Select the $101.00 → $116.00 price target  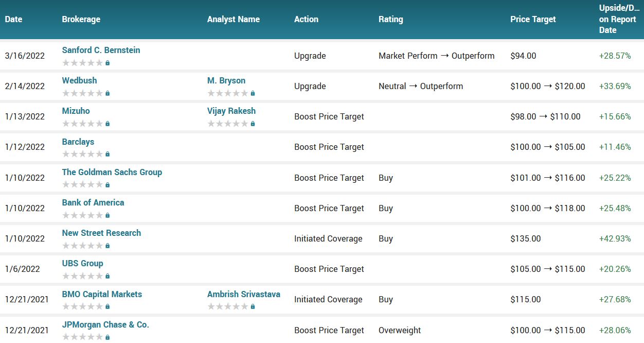click(x=548, y=178)
